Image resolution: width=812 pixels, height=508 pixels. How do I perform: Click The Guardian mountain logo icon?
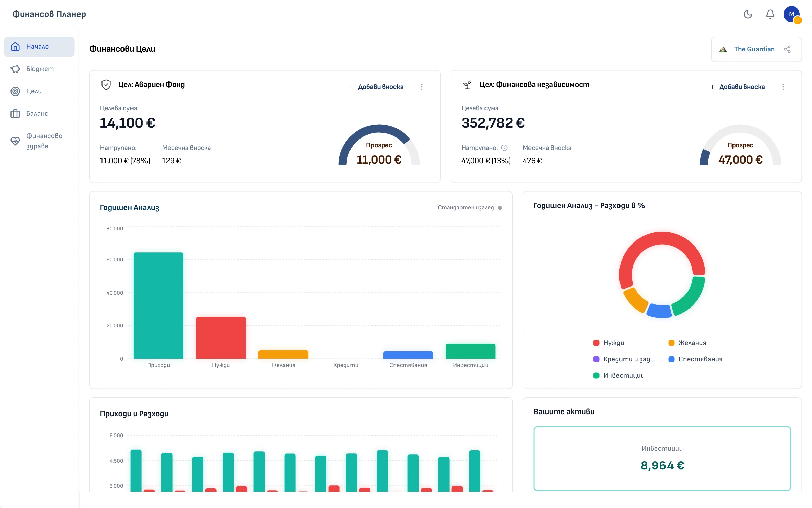(723, 49)
